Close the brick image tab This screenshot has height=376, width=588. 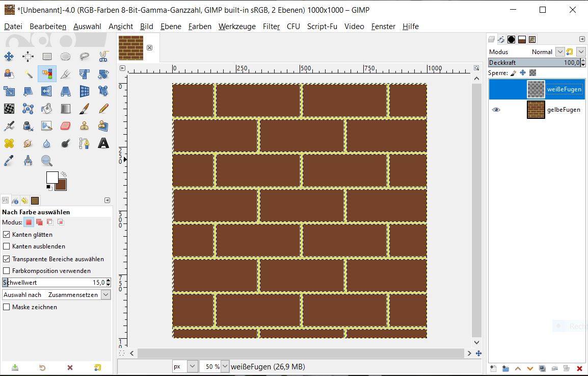pos(150,48)
